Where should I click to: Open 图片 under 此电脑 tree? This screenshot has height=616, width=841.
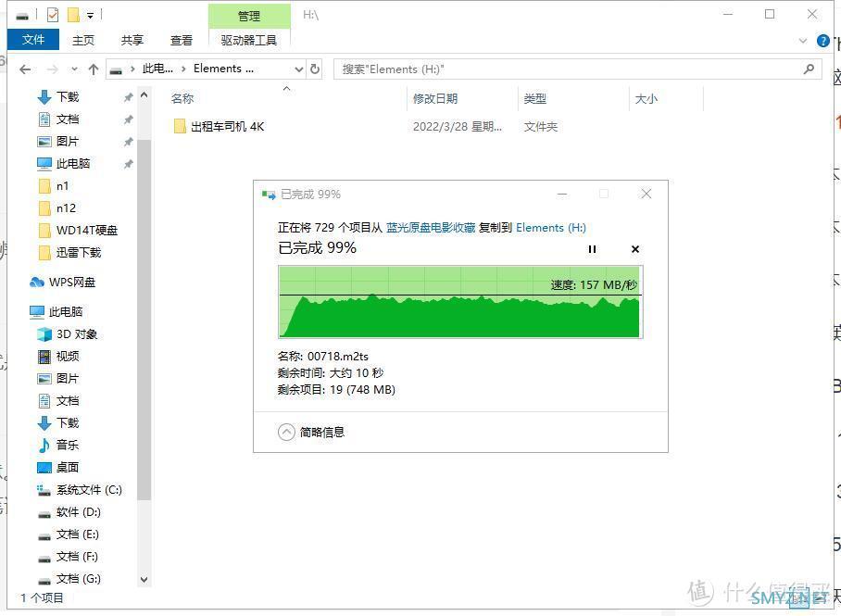[x=68, y=379]
